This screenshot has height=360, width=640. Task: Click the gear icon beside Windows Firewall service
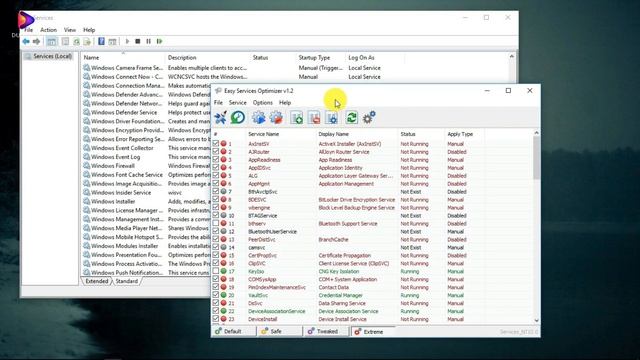(x=87, y=166)
